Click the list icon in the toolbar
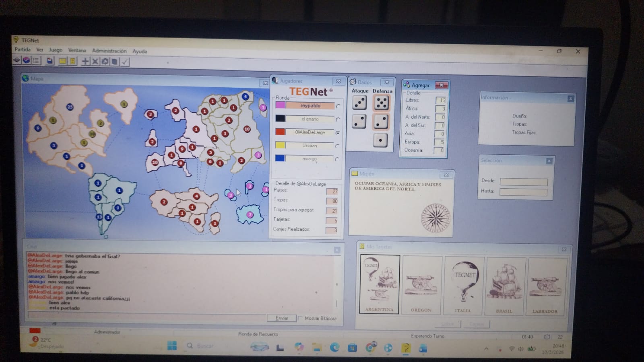 36,60
